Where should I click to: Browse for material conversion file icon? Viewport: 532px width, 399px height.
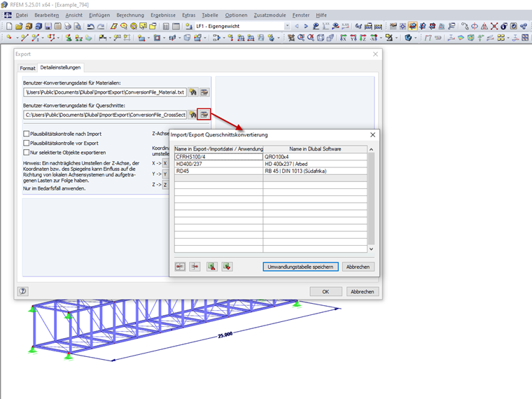click(x=193, y=92)
